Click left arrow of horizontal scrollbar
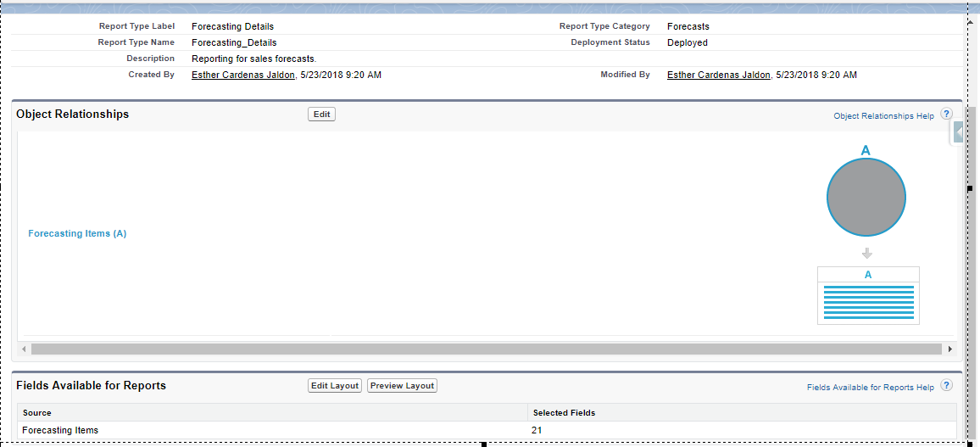 tap(24, 349)
